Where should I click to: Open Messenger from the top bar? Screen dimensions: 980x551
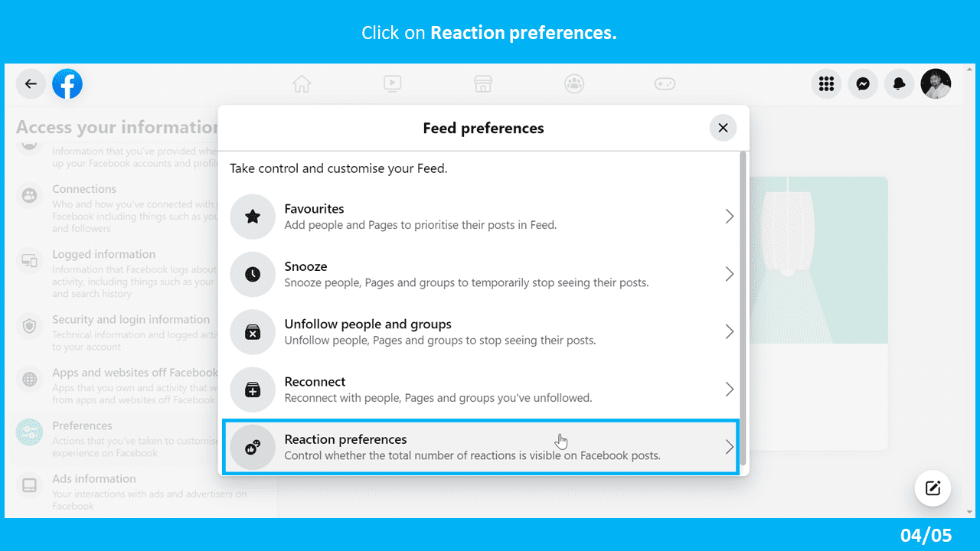point(862,83)
